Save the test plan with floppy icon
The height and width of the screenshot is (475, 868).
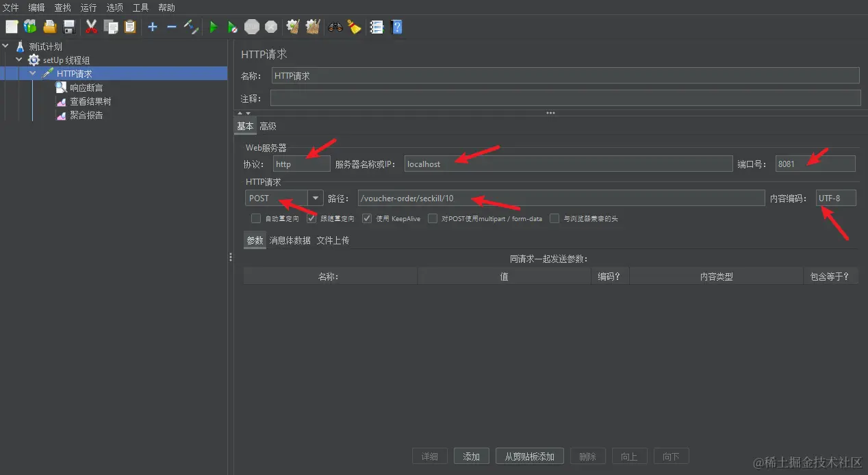coord(68,27)
